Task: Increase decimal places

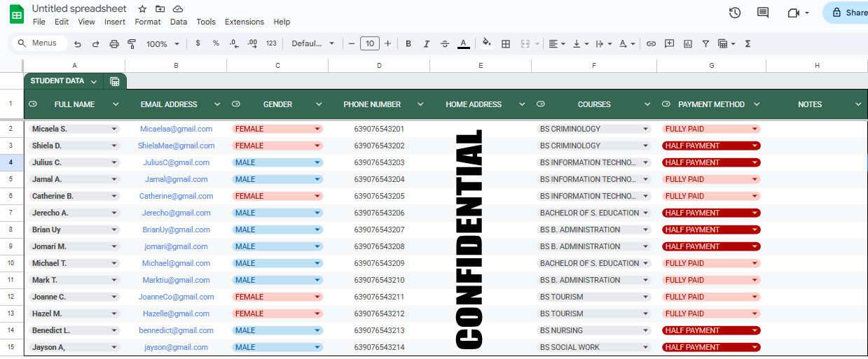Action: [x=253, y=43]
